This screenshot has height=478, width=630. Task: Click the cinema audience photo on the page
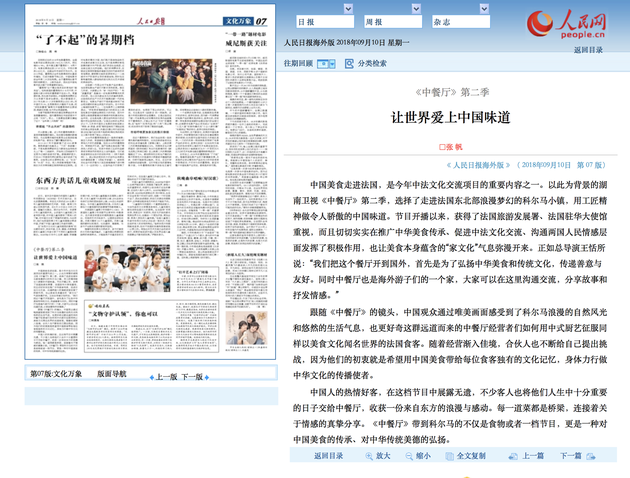tap(171, 82)
